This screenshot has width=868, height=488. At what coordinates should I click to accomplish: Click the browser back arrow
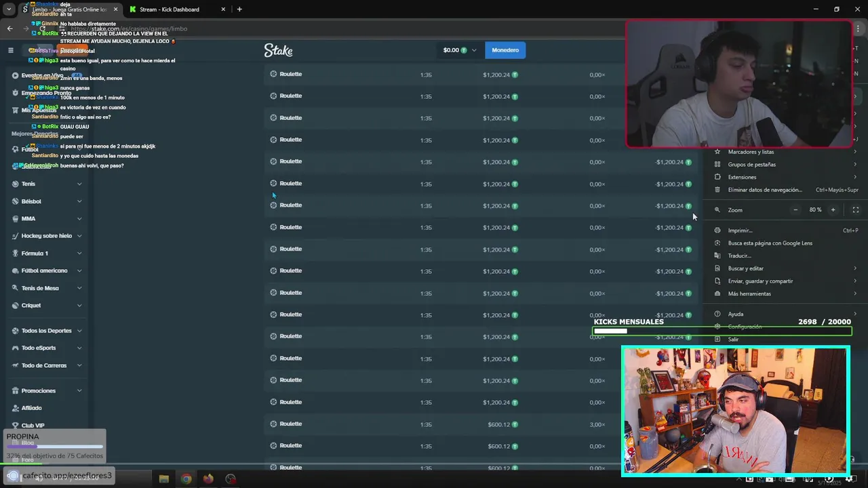[9, 28]
